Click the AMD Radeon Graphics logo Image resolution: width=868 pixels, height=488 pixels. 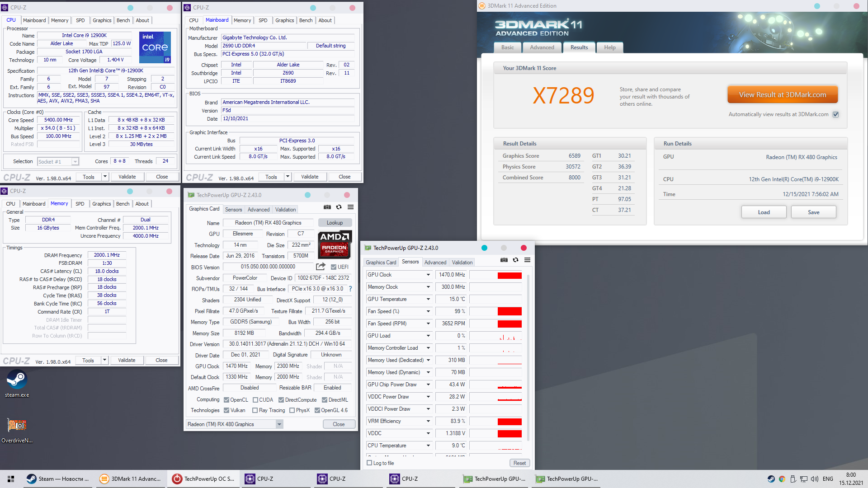pos(335,244)
